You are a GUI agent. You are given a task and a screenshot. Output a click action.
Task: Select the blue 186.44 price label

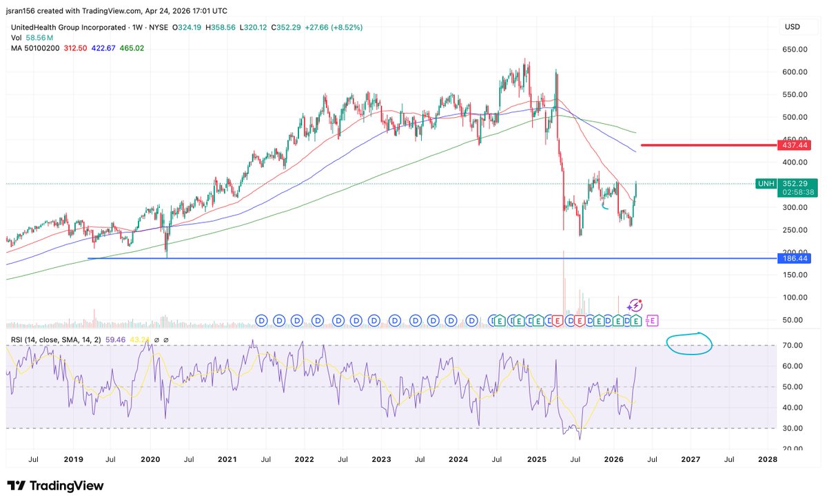(x=795, y=258)
